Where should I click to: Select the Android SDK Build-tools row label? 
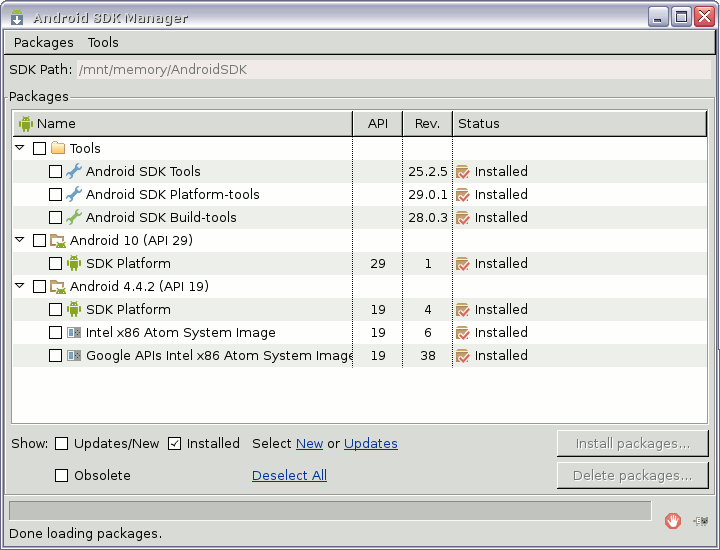pyautogui.click(x=161, y=217)
